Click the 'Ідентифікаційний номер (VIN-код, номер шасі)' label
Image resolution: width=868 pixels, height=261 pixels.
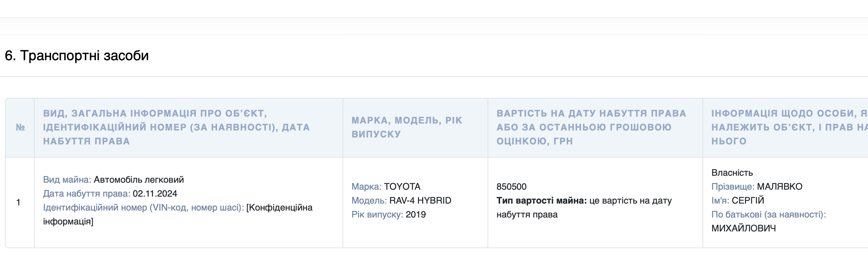point(143,207)
